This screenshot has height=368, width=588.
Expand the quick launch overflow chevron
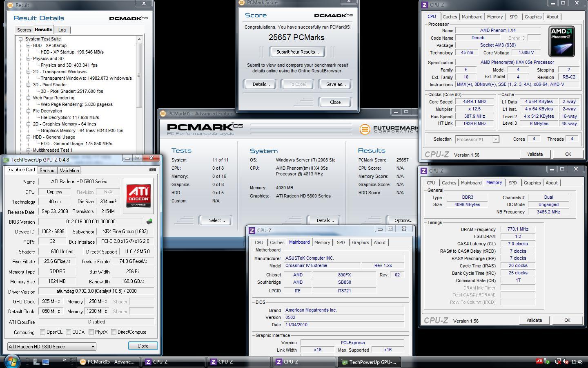pos(64,360)
